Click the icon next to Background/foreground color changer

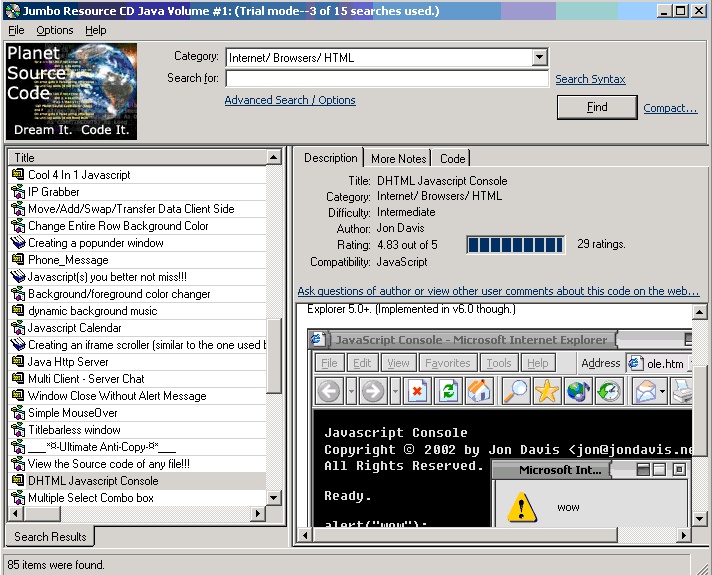click(18, 294)
